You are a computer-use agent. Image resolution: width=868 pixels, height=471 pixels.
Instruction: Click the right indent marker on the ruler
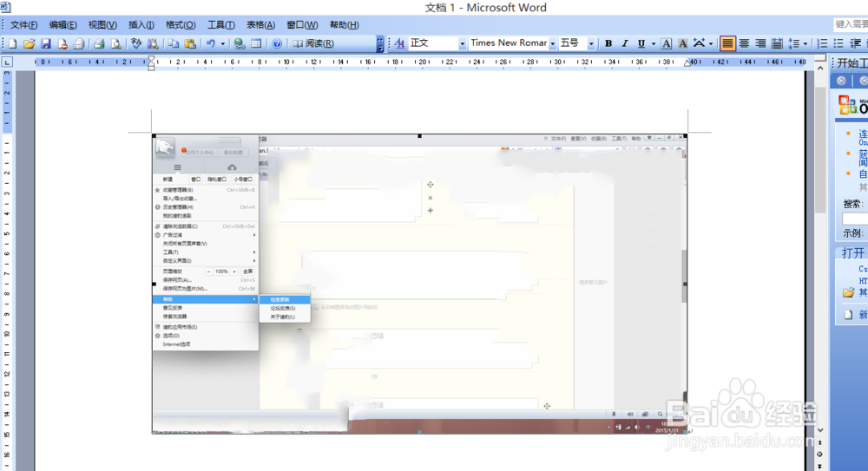pos(687,63)
